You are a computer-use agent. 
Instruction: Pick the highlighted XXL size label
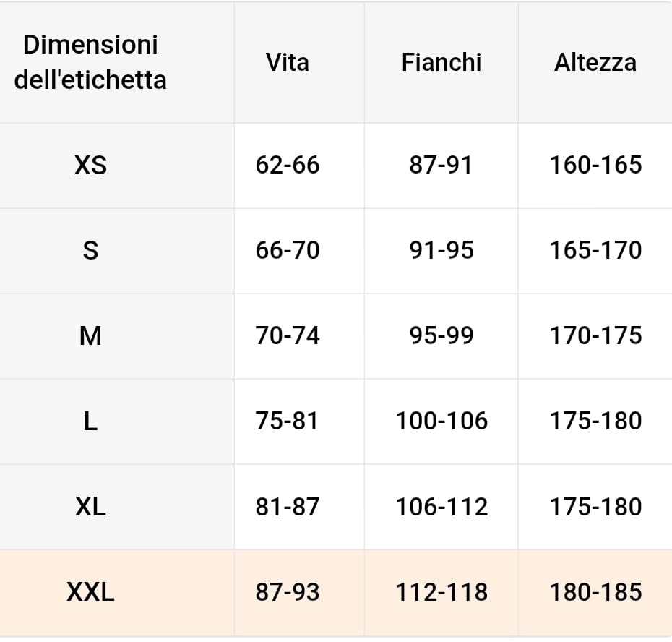click(x=90, y=593)
